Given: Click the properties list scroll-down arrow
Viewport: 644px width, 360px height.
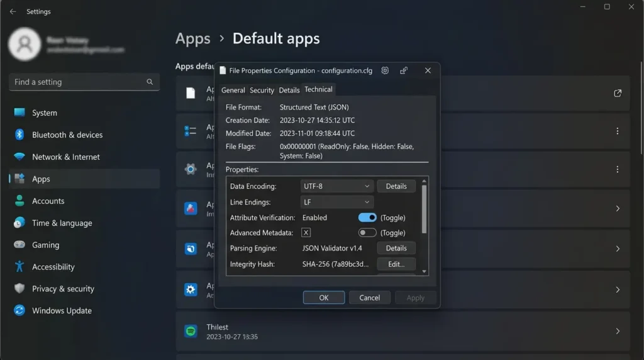Looking at the screenshot, I should click(x=424, y=272).
